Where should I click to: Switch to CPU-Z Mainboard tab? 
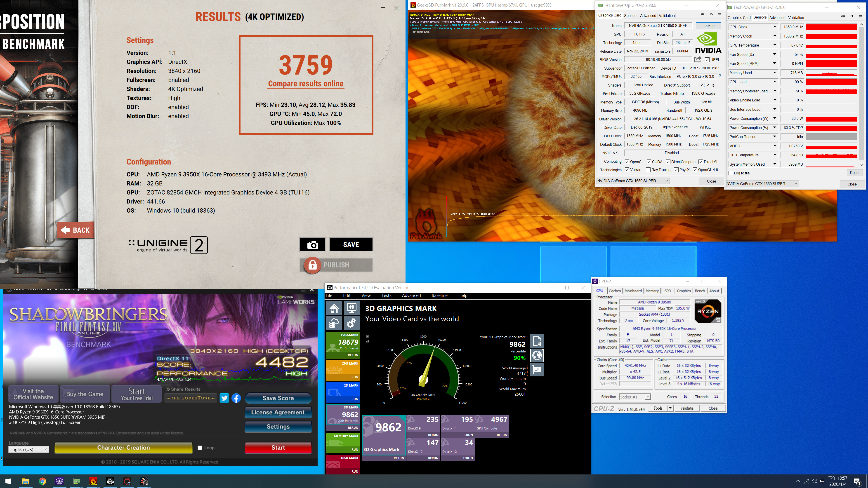(633, 291)
